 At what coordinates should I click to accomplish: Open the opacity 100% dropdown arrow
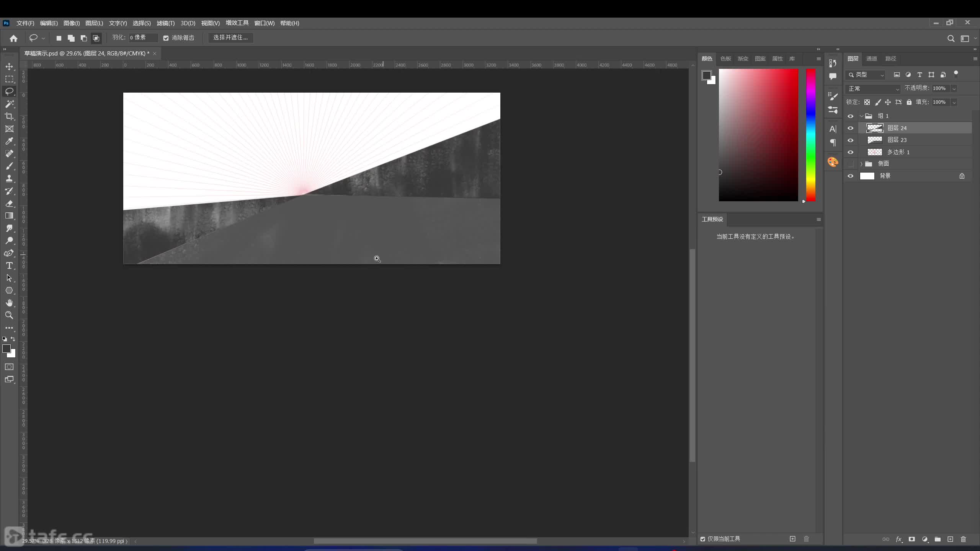coord(954,89)
